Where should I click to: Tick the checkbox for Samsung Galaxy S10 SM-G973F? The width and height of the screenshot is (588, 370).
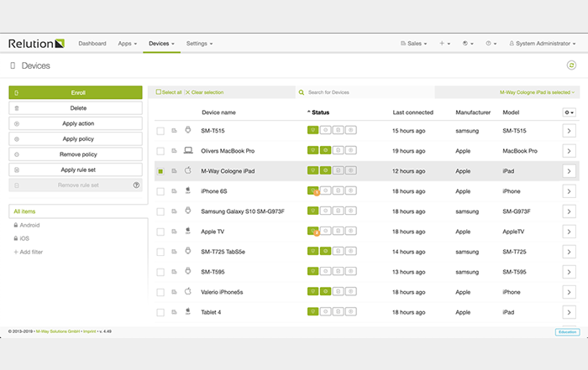coord(160,211)
